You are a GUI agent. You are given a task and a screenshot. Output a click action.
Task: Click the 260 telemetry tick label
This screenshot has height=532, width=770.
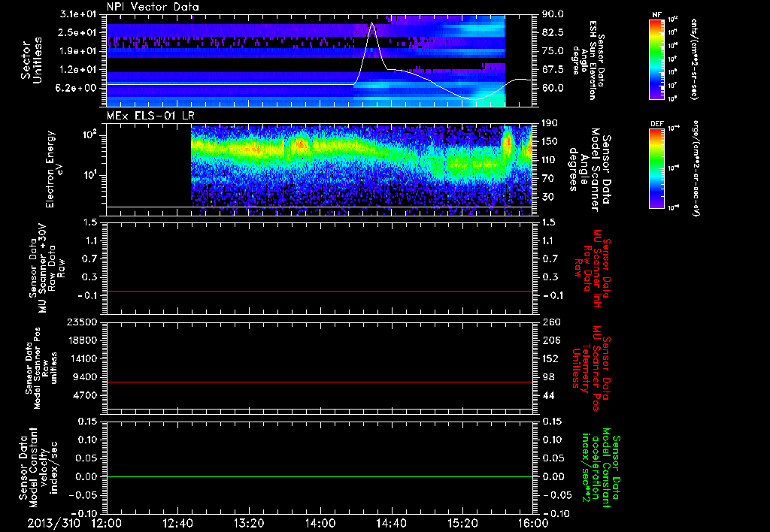point(550,322)
